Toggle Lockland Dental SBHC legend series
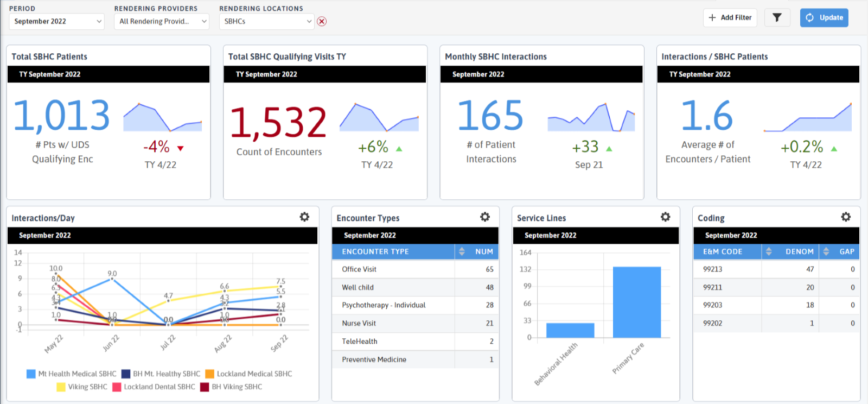Viewport: 868px width, 404px height. pyautogui.click(x=154, y=387)
